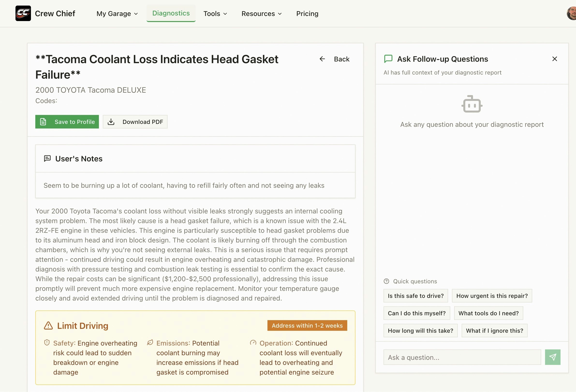
Task: Click the document icon on Save to Profile
Action: (43, 122)
